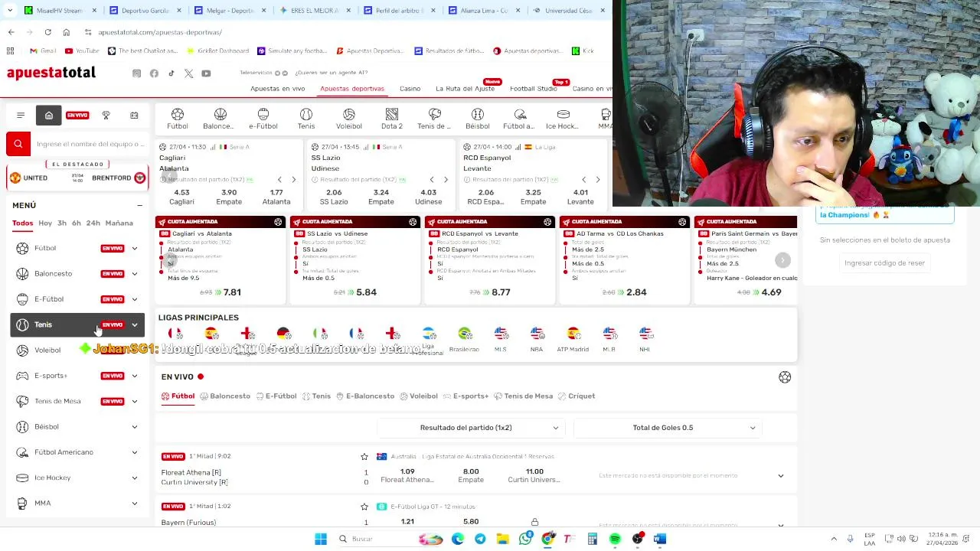Select the e-Fútbol icon in the top carousel
The image size is (980, 551).
tap(263, 119)
